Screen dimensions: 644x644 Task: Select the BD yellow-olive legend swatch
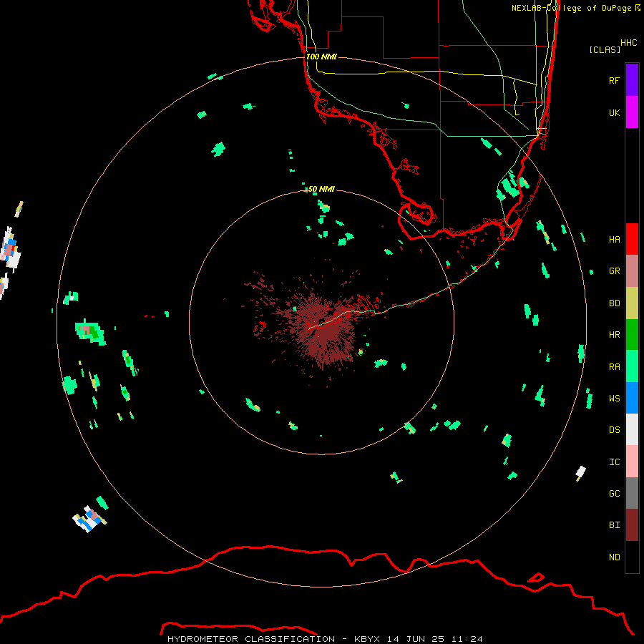tap(632, 303)
